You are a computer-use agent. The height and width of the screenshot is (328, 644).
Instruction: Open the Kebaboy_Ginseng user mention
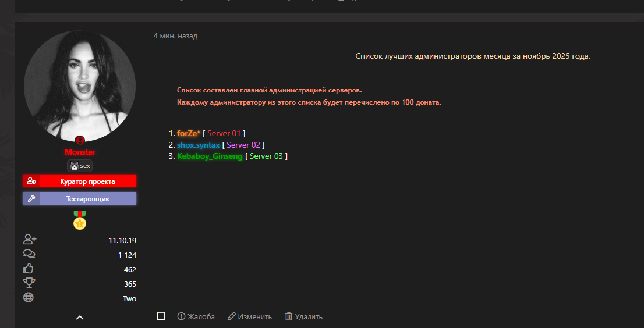[210, 156]
